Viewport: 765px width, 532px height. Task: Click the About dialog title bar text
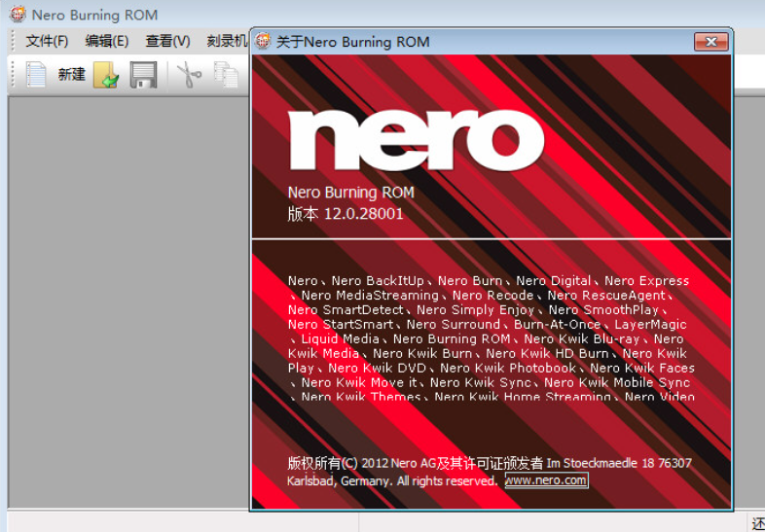352,42
